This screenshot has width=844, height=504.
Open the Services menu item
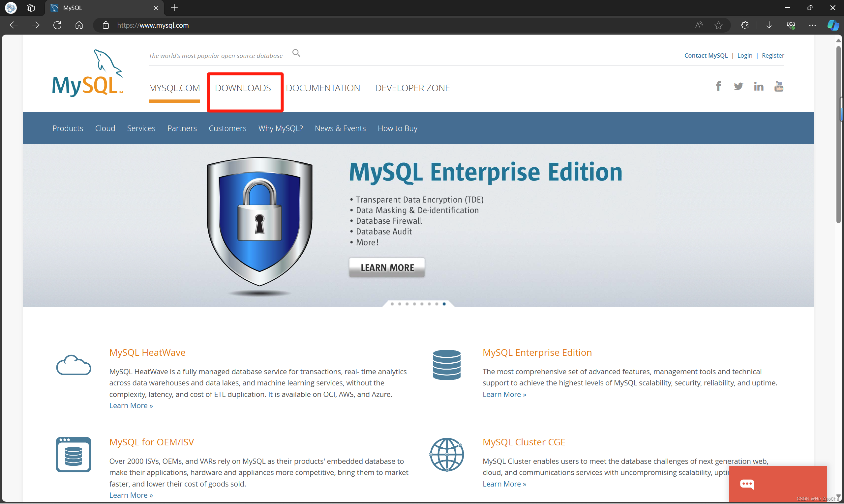click(141, 128)
